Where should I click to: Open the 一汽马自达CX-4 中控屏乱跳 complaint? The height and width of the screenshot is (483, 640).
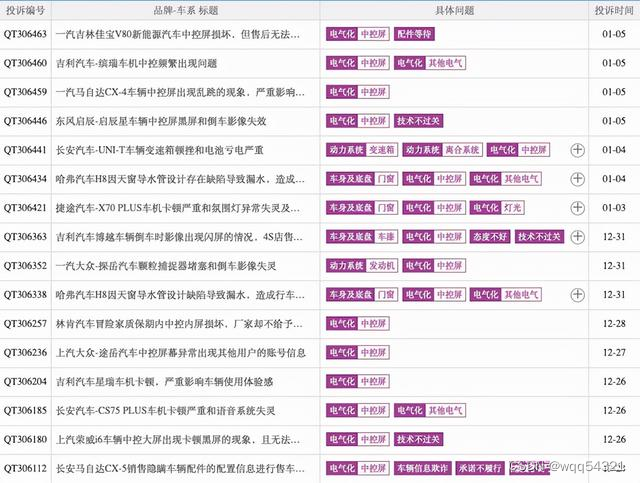click(x=180, y=92)
